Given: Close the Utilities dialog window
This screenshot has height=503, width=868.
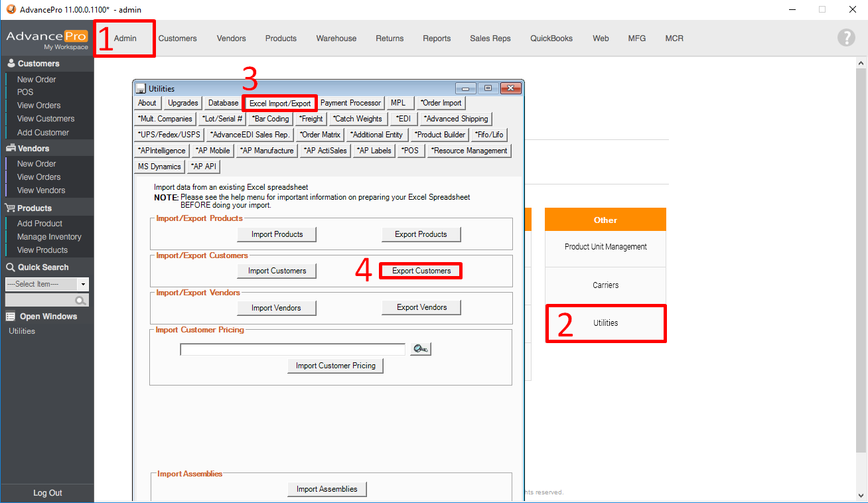Looking at the screenshot, I should point(510,88).
